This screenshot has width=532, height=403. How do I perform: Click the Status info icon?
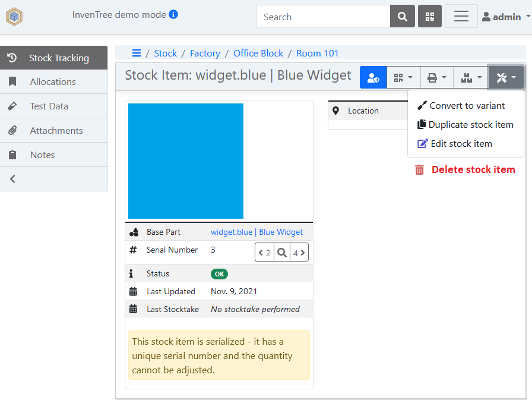(131, 273)
